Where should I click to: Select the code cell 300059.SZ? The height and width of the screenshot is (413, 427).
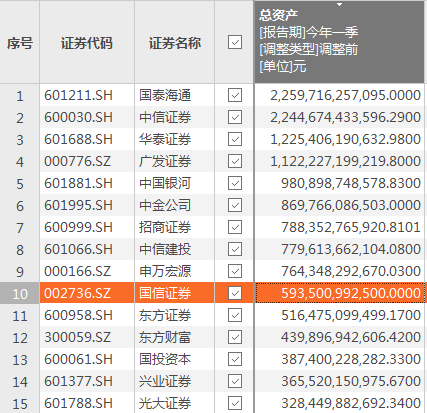click(87, 337)
